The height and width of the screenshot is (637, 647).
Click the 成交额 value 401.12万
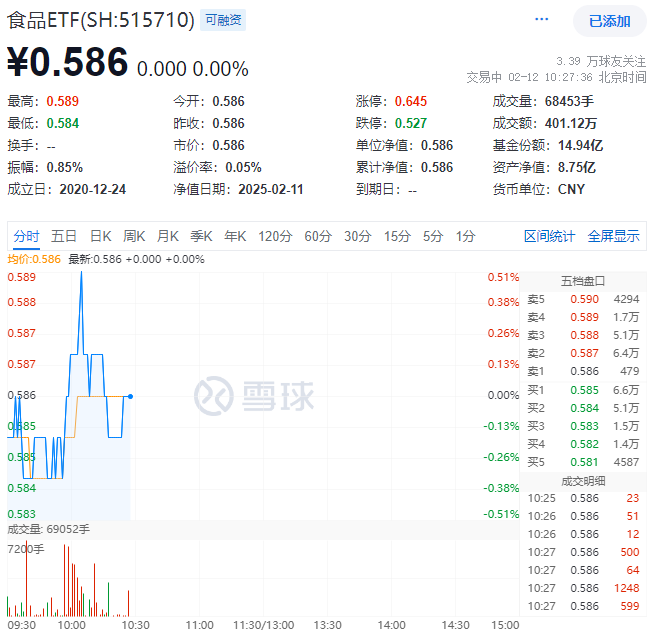pyautogui.click(x=571, y=123)
